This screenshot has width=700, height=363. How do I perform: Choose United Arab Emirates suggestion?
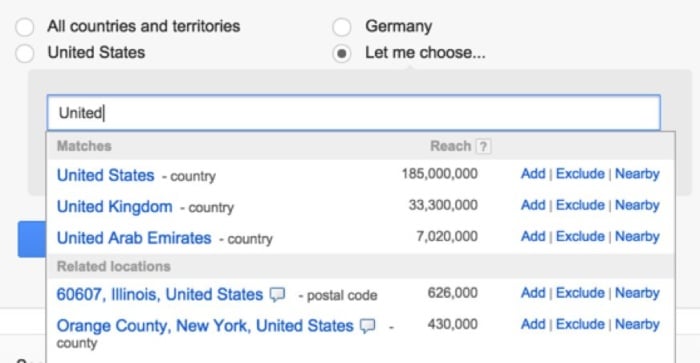(134, 238)
